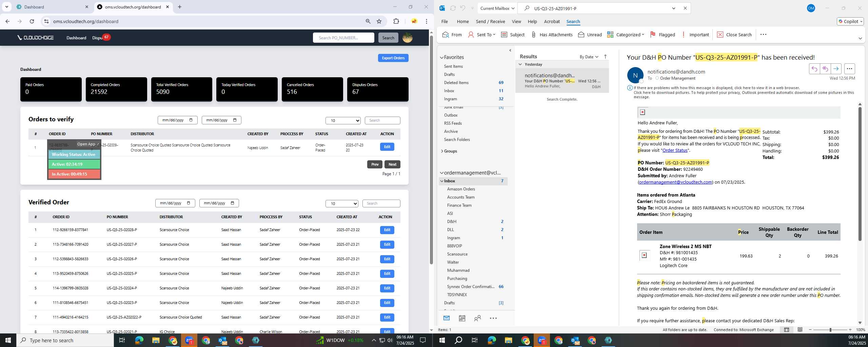Open the rows-per-page dropdown in Verified Order
Viewport: 868px width, 347px height.
coord(342,204)
